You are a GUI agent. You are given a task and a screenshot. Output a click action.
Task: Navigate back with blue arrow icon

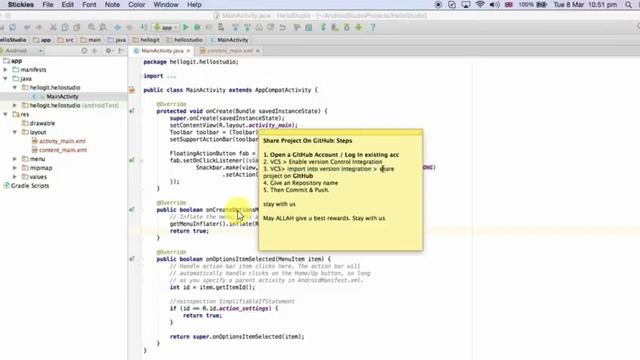point(118,27)
